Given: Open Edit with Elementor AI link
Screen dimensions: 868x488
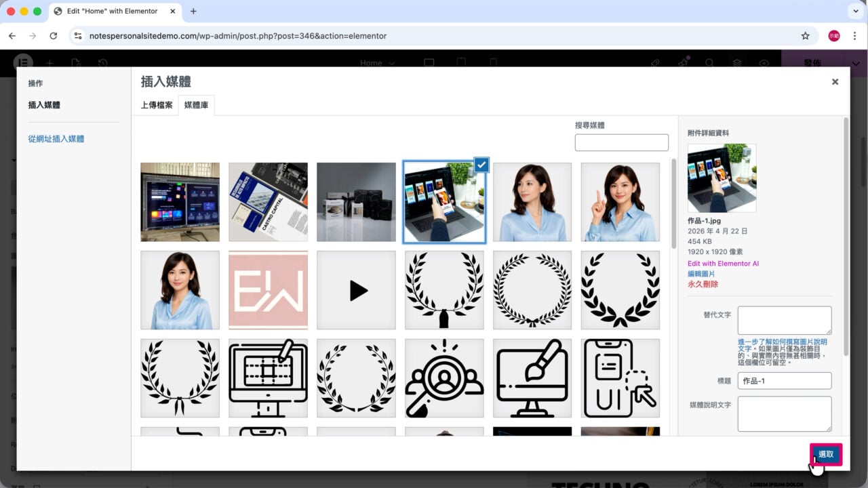Looking at the screenshot, I should point(724,263).
